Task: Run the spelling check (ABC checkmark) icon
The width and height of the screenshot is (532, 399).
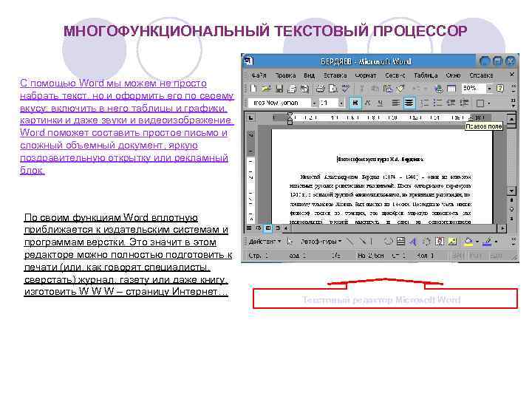Action: [345, 89]
